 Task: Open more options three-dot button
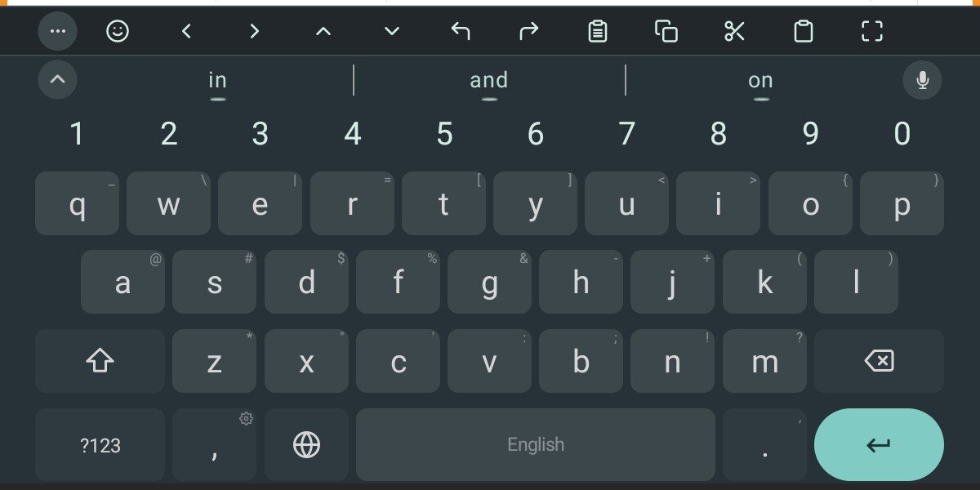57,32
